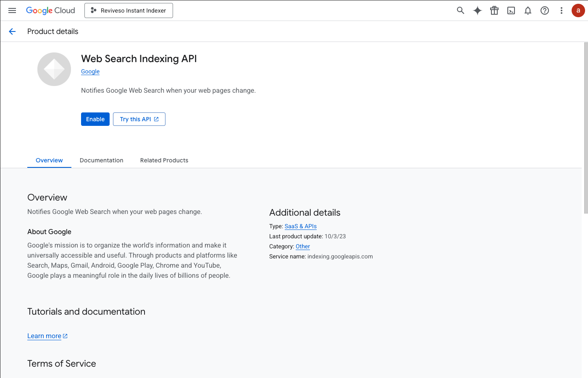Open the SaaS & APIs type link

[x=301, y=226]
